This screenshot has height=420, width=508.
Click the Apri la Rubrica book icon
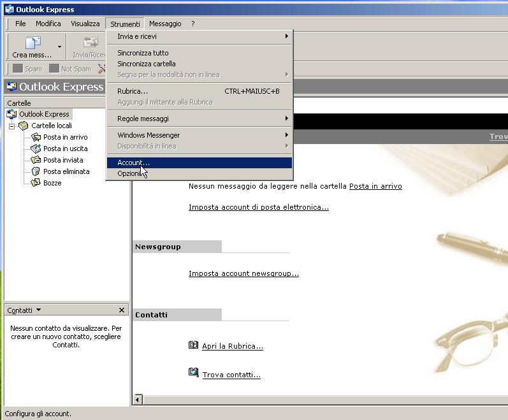pos(194,345)
